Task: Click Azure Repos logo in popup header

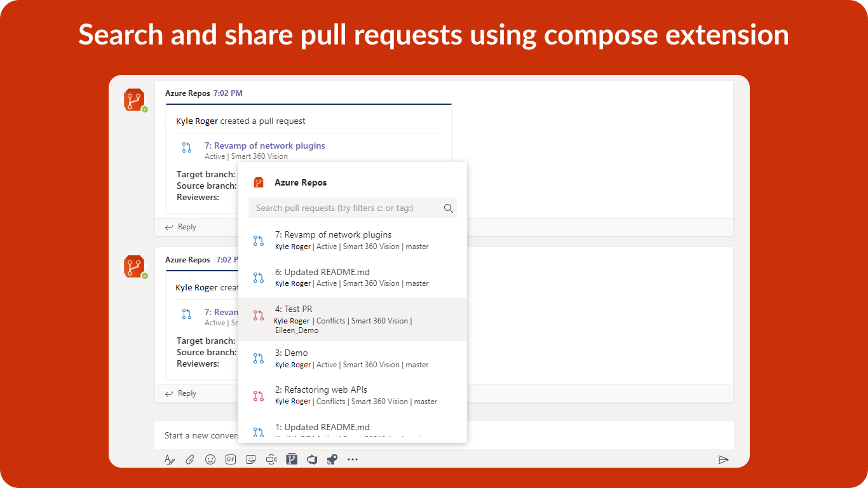Action: [259, 182]
